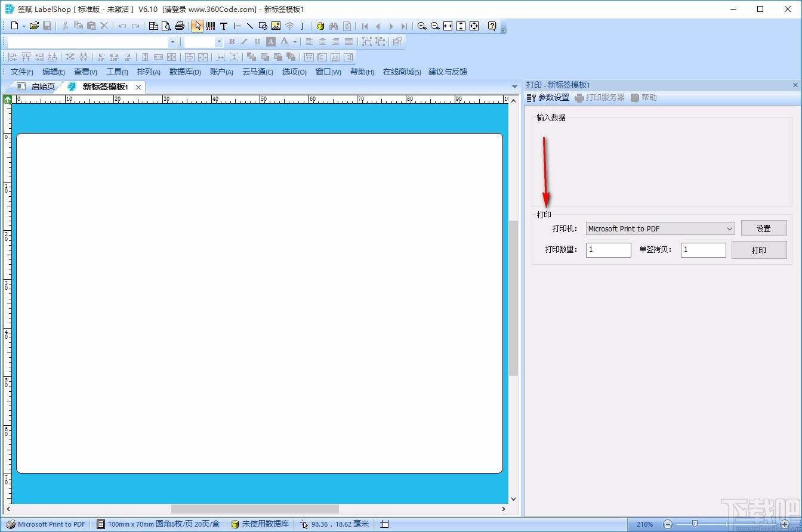Select the horizontal line tool
Viewport: 802px width, 532px height.
point(237,26)
